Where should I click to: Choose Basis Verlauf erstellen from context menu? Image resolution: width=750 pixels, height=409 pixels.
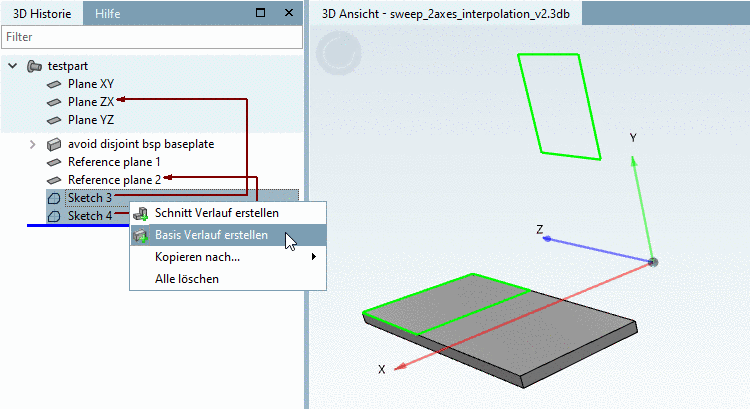(228, 235)
